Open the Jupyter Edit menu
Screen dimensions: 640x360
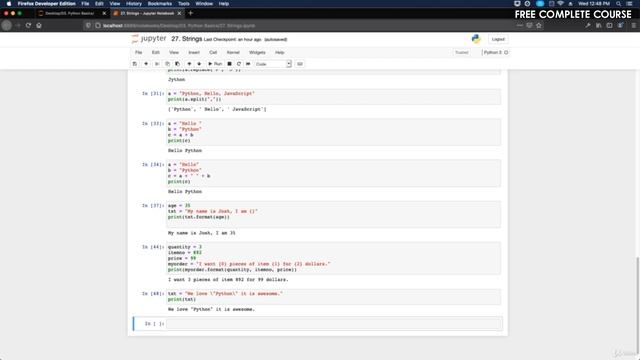pos(156,53)
